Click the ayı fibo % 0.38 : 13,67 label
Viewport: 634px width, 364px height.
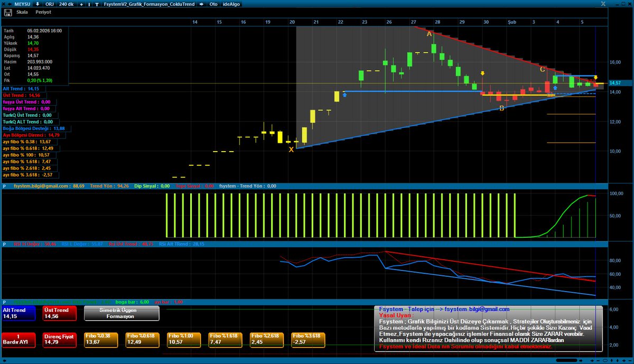point(27,142)
